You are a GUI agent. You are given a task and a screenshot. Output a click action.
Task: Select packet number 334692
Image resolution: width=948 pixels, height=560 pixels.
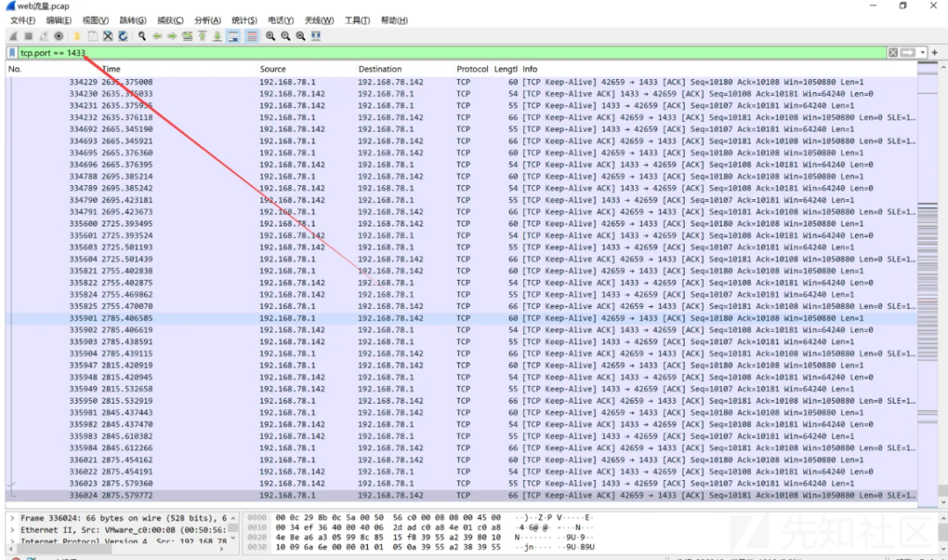click(462, 129)
